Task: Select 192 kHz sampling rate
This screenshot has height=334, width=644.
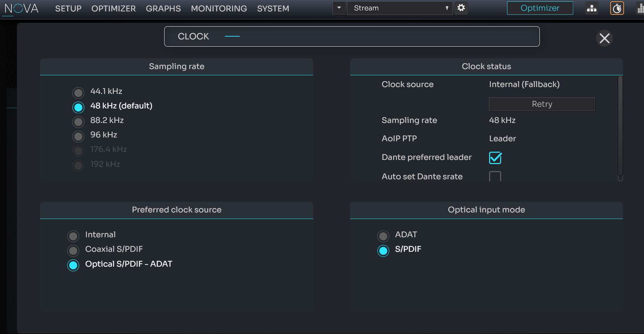Action: click(78, 165)
